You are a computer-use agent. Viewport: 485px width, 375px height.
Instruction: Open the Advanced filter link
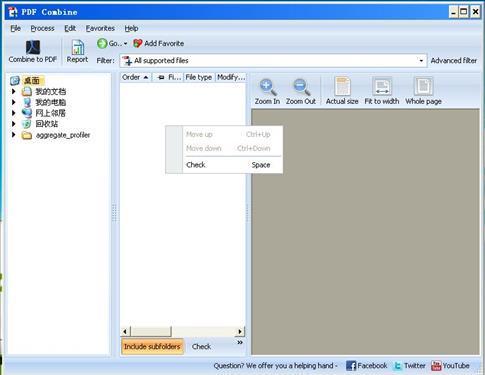[454, 61]
